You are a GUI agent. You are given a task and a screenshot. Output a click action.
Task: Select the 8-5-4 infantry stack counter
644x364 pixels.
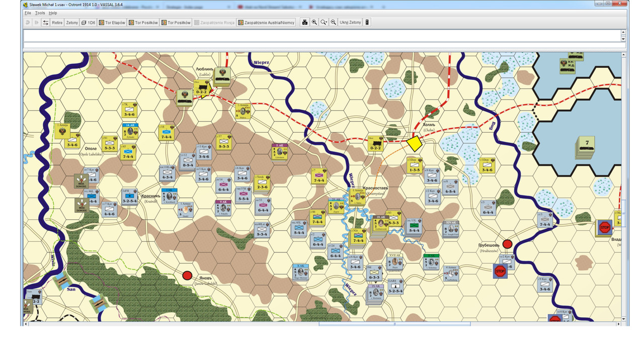[188, 161]
